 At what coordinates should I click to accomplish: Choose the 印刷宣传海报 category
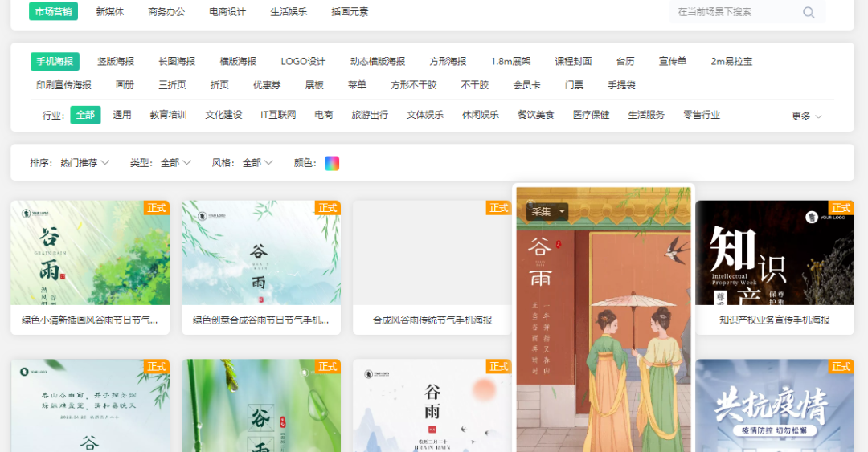pos(63,85)
